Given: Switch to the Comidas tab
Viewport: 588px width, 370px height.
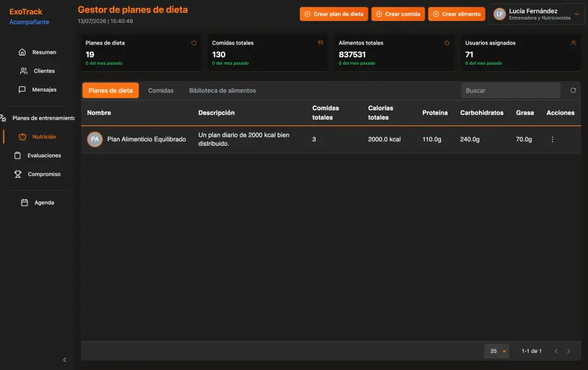Looking at the screenshot, I should 161,90.
